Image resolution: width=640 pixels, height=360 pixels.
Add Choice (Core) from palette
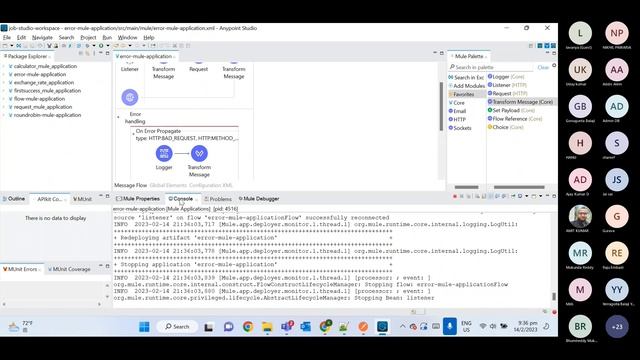click(x=506, y=127)
